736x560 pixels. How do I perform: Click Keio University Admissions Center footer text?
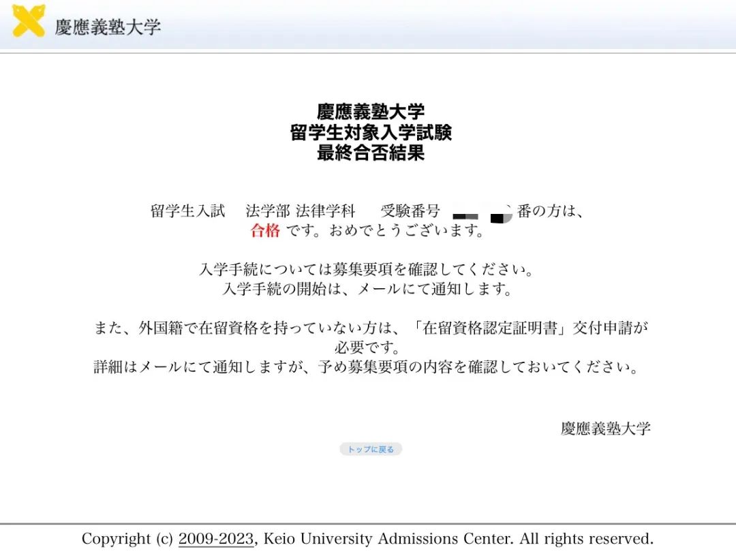(387, 538)
